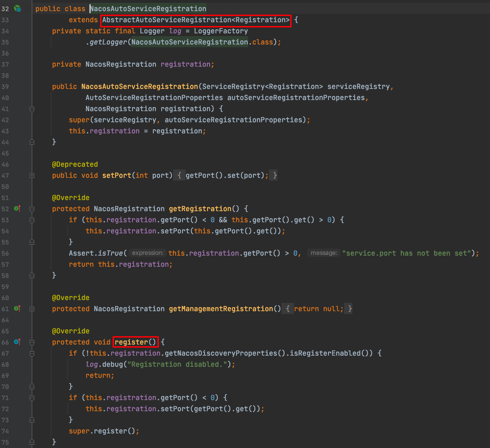Click the @Override annotation on line 65
This screenshot has height=448, width=490.
(x=71, y=331)
